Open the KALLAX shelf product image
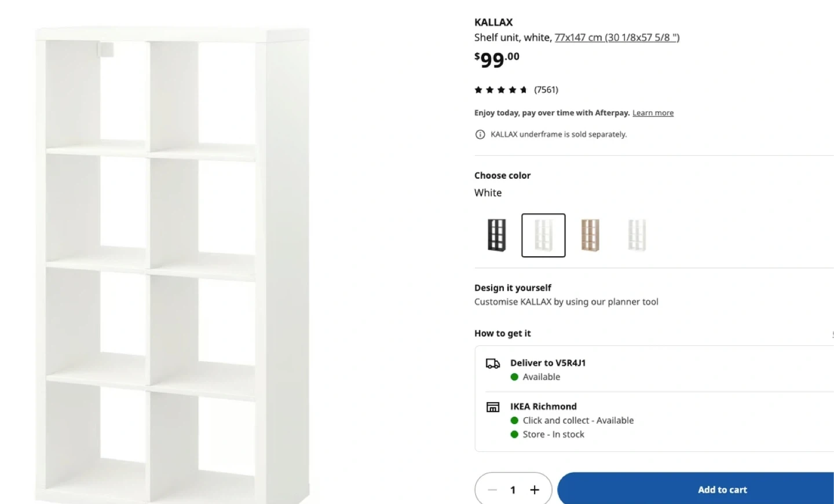Screen dimensions: 834x504 tap(173, 264)
